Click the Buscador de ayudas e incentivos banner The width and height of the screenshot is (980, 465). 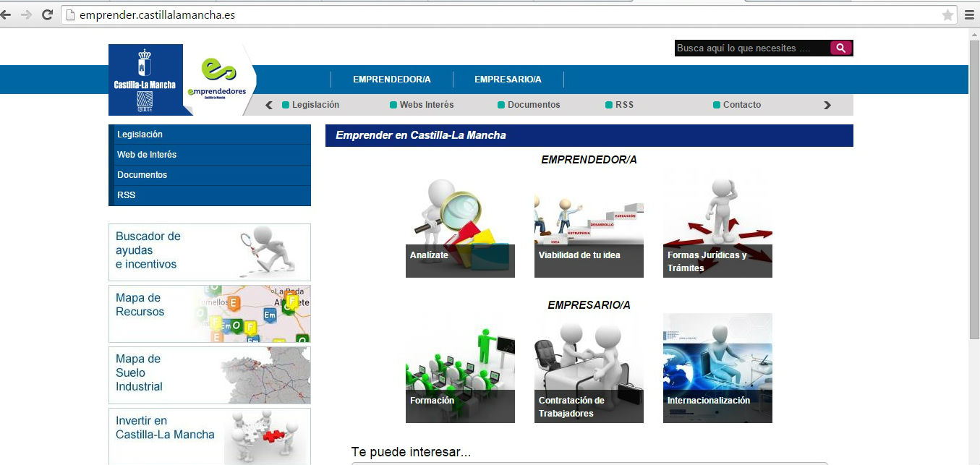(x=210, y=252)
